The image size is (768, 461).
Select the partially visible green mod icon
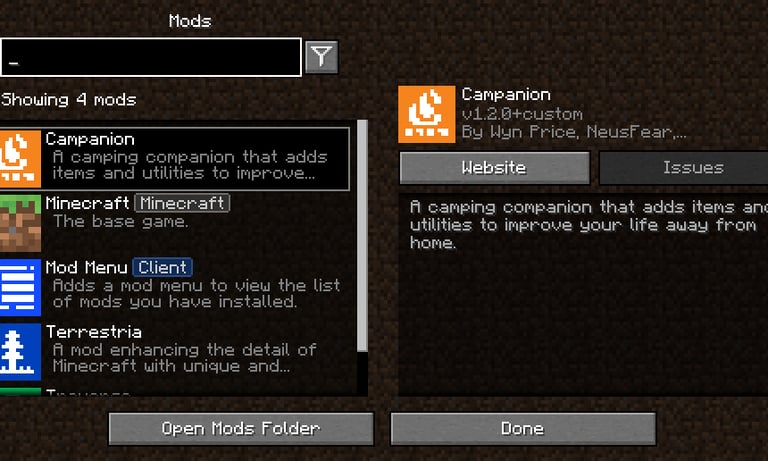pyautogui.click(x=20, y=391)
